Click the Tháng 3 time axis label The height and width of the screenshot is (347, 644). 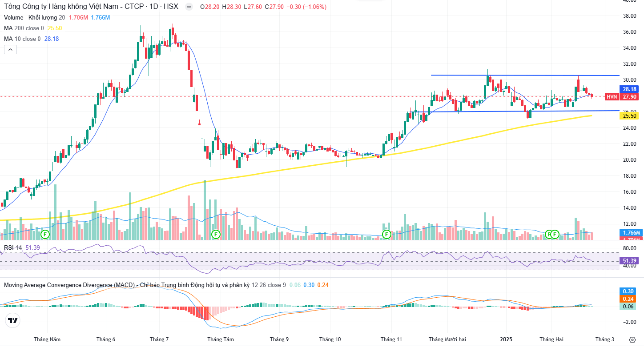tap(605, 339)
